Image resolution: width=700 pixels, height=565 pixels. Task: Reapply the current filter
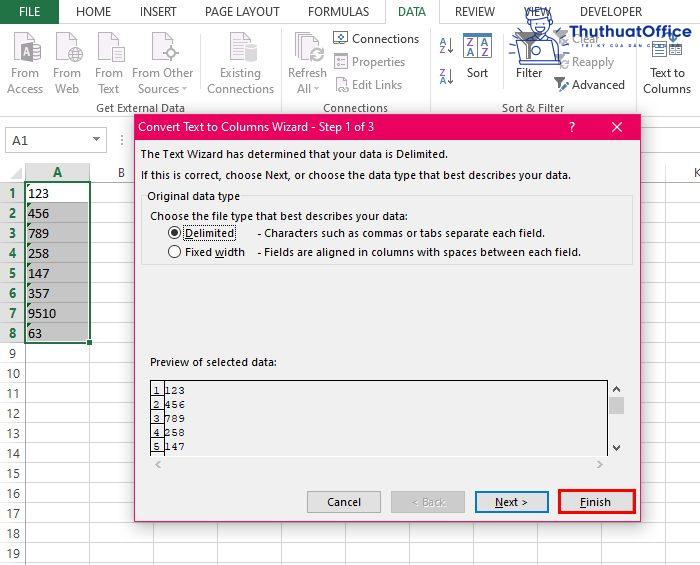(x=587, y=62)
